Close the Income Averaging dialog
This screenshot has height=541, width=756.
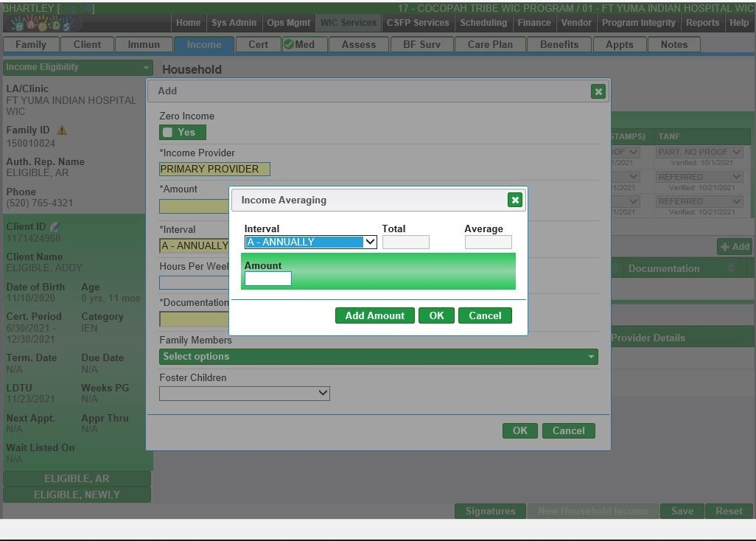click(515, 200)
